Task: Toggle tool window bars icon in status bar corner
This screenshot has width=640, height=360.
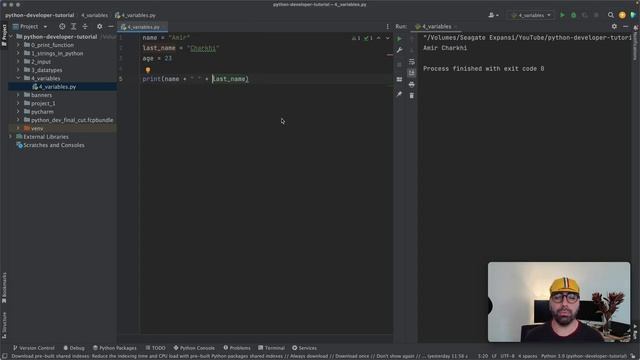Action: pos(4,356)
